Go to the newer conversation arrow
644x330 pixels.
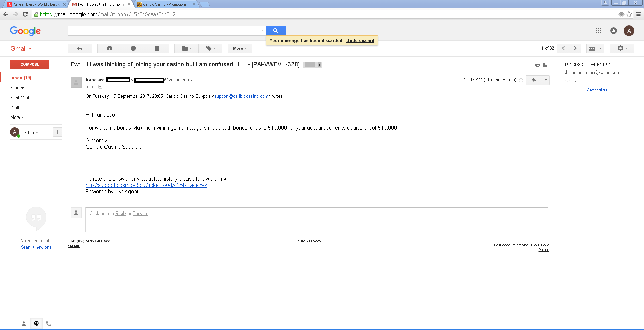tap(563, 48)
